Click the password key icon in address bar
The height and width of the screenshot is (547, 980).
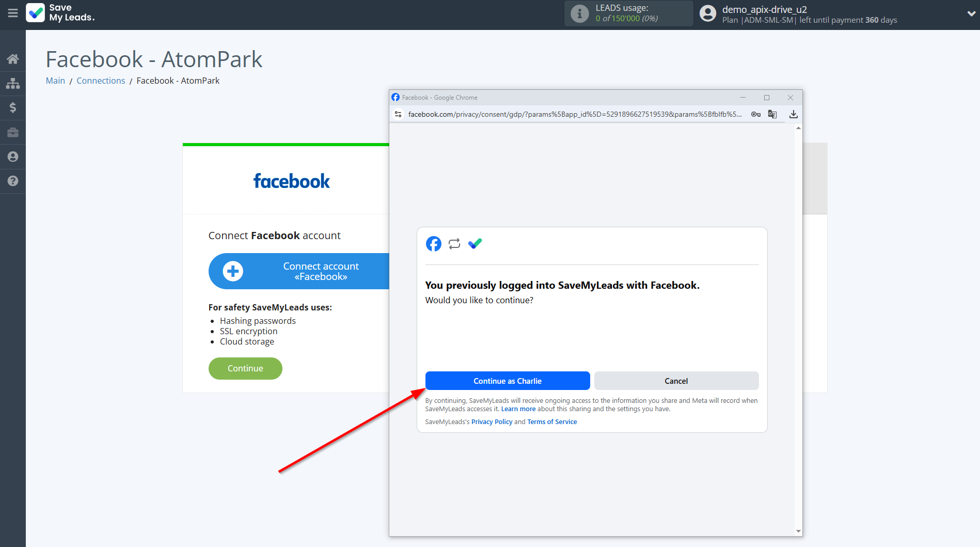[x=756, y=114]
